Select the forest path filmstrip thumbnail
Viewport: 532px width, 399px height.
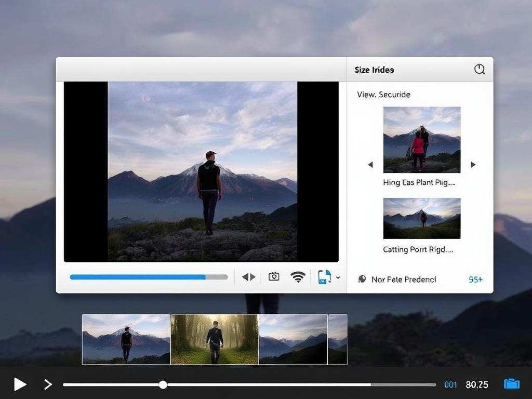pyautogui.click(x=215, y=339)
